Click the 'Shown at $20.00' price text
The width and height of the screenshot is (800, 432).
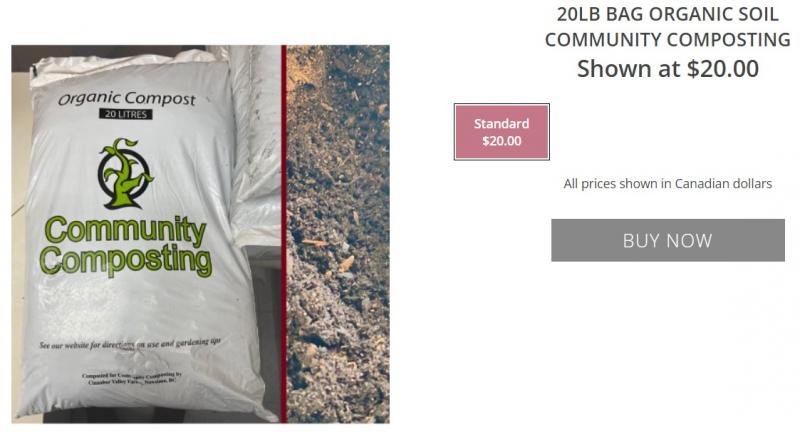667,68
